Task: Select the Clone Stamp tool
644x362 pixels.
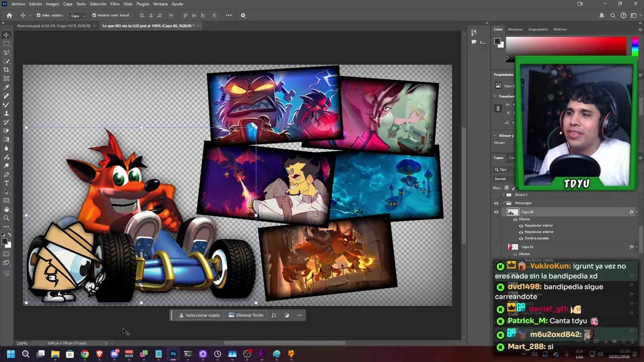Action: click(7, 113)
